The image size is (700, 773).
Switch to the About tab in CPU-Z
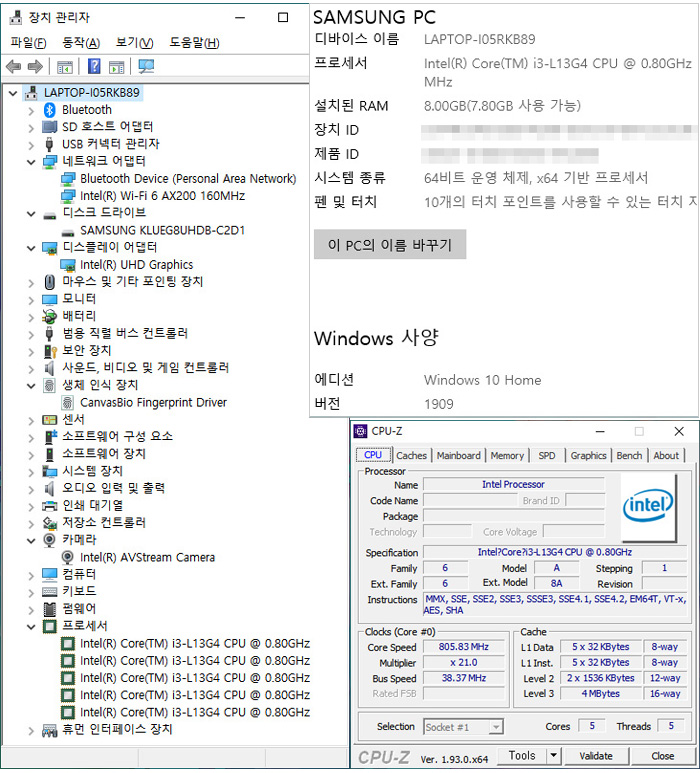click(x=666, y=456)
